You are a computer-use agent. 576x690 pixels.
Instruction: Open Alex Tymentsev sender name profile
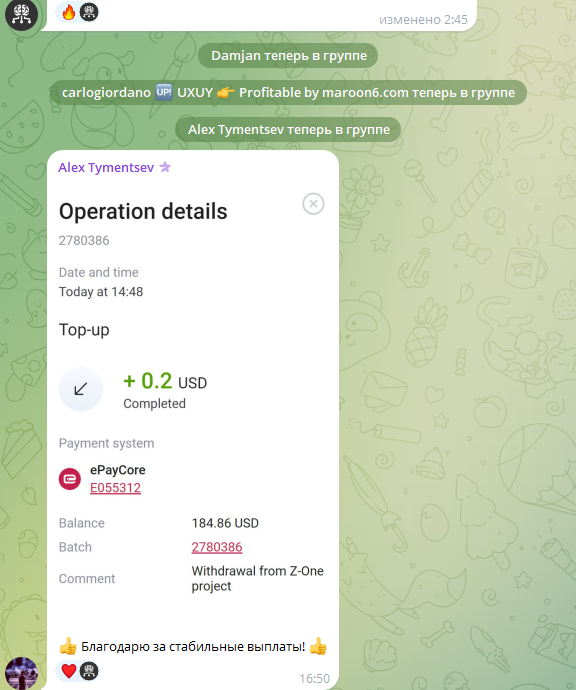click(x=106, y=168)
